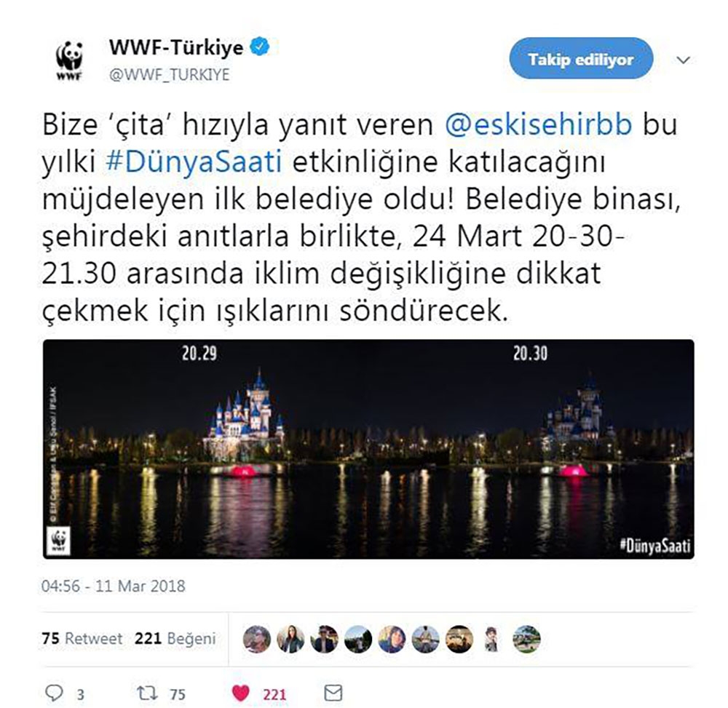Viewport: 728px width, 708px height.
Task: Expand the tweet options chevron
Action: tap(683, 60)
